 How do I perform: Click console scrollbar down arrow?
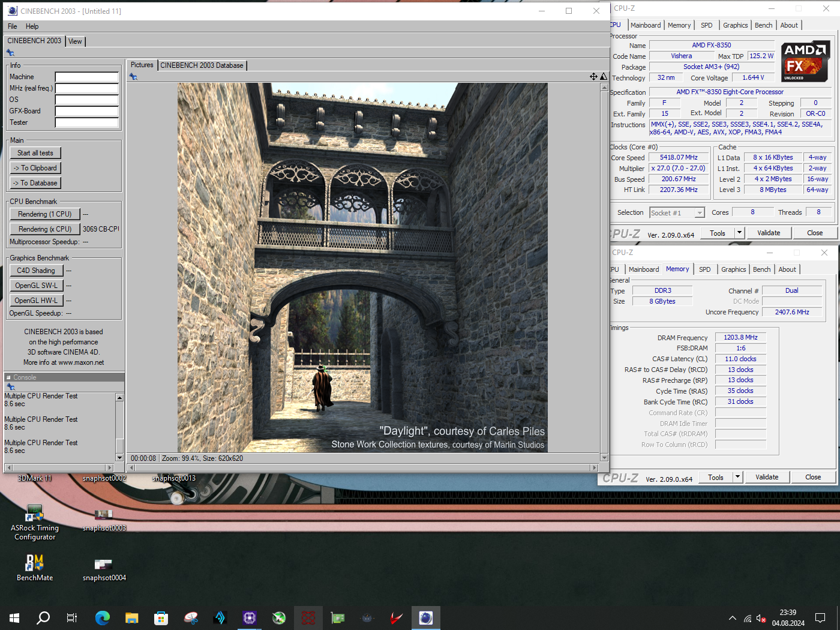(119, 458)
